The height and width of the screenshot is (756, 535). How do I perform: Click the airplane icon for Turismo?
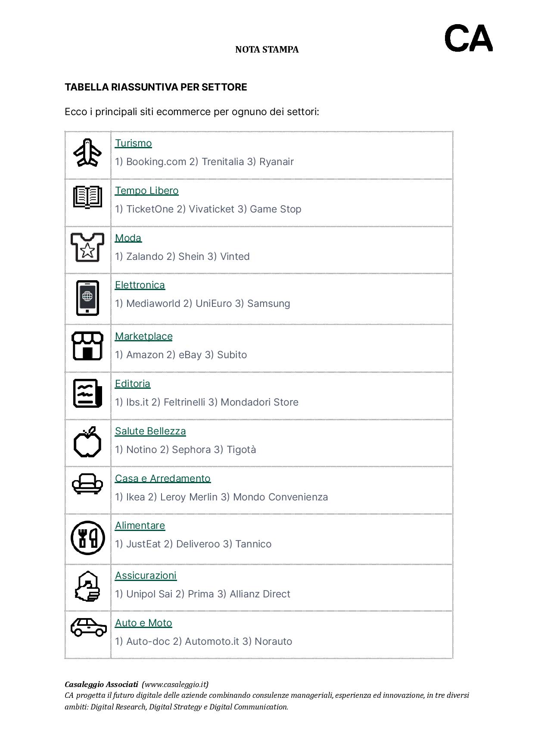87,153
